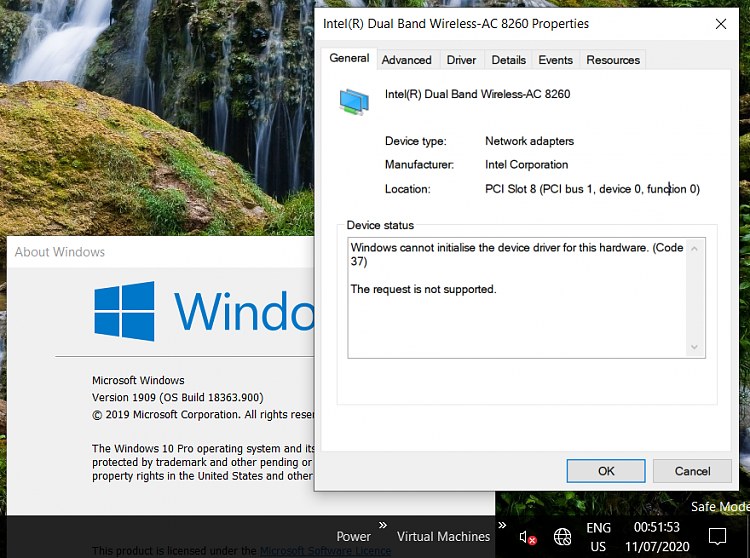The width and height of the screenshot is (750, 558).
Task: Open the Driver tab
Action: [461, 60]
